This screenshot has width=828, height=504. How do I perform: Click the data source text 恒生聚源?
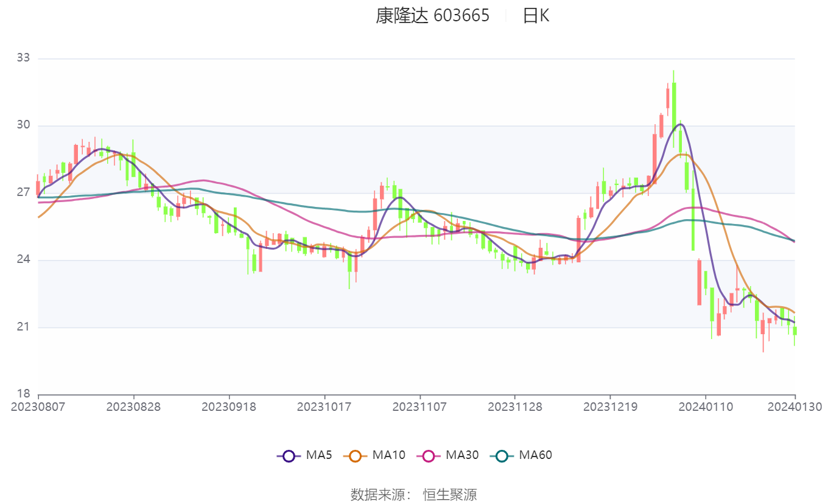[450, 494]
